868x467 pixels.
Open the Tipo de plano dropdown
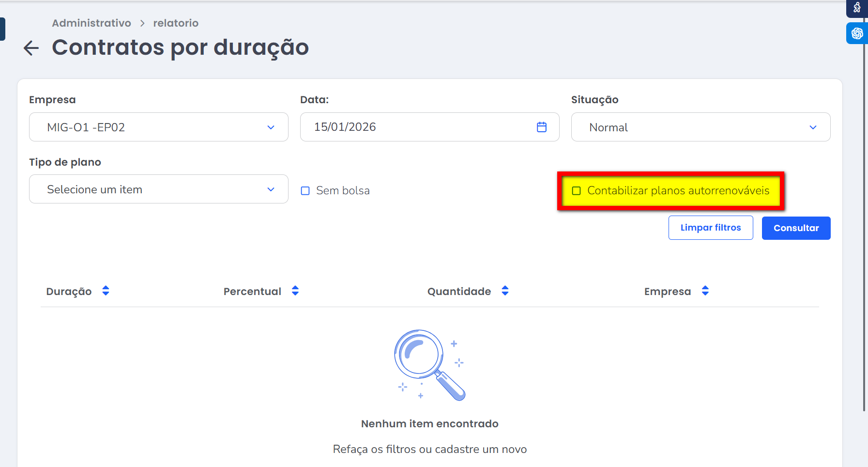point(158,189)
